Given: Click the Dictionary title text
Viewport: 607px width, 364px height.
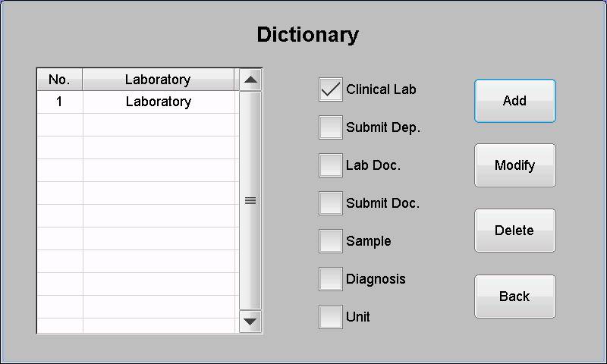Looking at the screenshot, I should point(308,35).
